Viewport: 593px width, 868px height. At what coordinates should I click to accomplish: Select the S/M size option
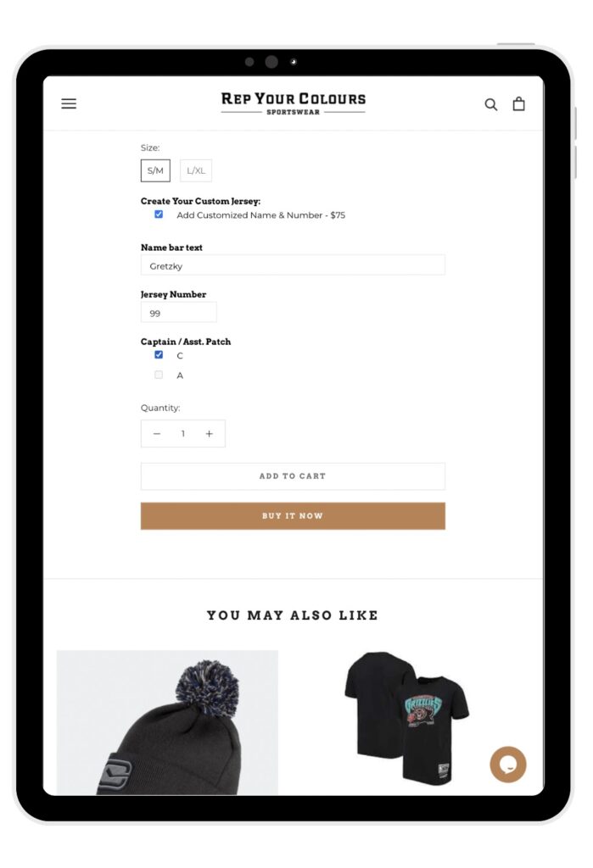[x=155, y=170]
